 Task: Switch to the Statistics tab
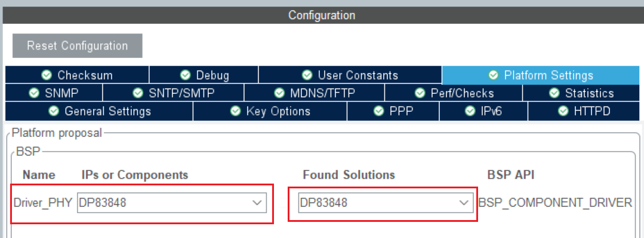581,93
